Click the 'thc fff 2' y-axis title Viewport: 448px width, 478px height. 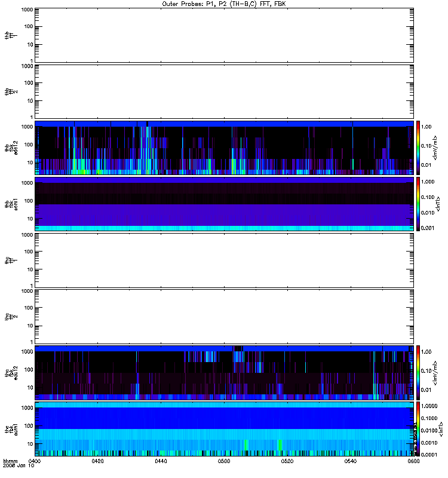coord(11,317)
